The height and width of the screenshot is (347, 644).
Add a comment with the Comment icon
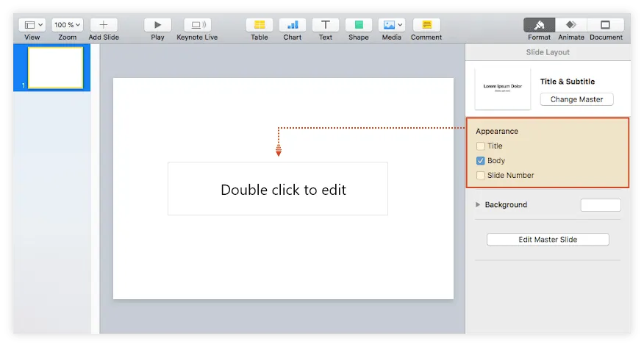point(426,25)
